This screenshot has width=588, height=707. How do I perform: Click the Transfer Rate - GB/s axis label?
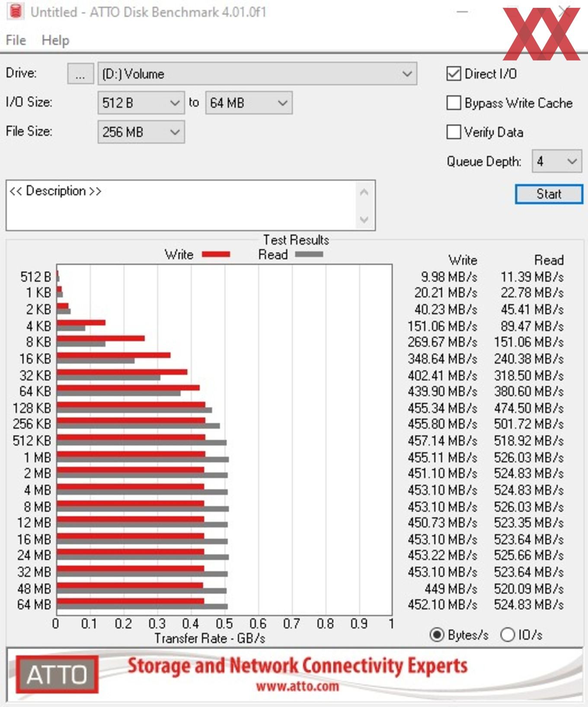(x=210, y=638)
